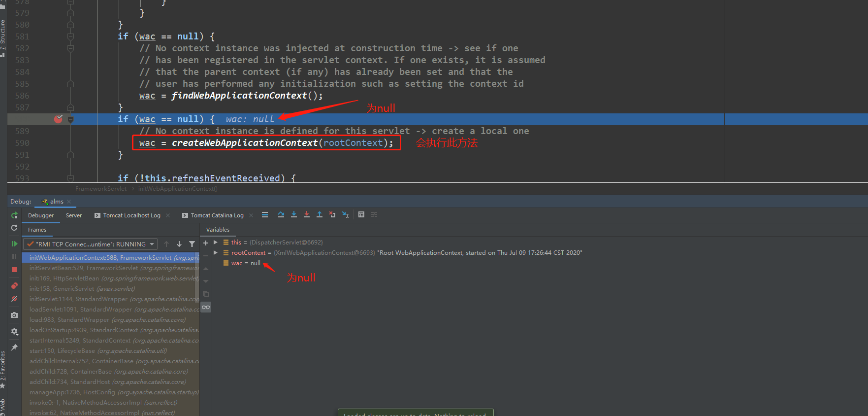
Task: Collapse code block at line 581
Action: tap(70, 36)
